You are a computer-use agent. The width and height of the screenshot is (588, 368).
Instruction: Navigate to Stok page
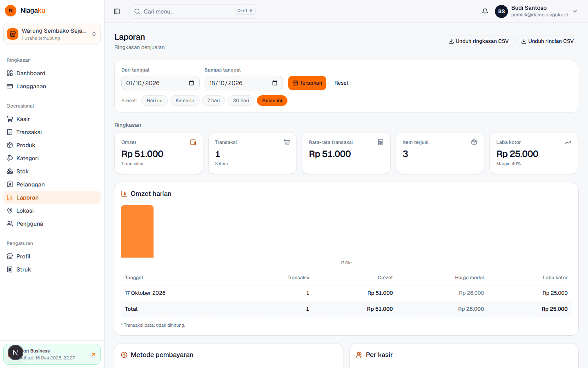[x=52, y=171]
